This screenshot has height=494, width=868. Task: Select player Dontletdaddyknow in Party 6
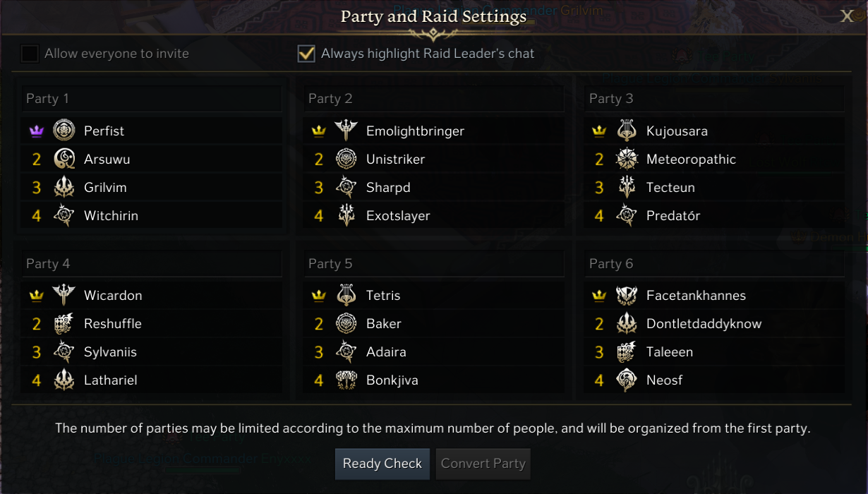point(704,323)
